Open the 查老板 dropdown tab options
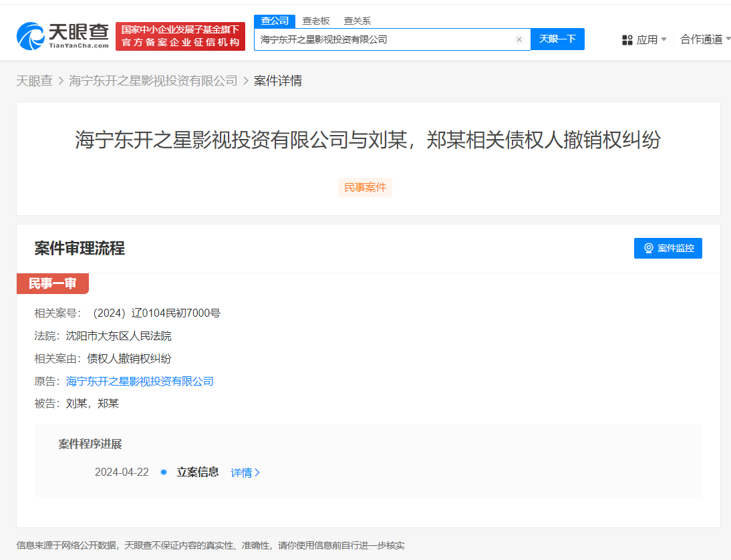This screenshot has height=560, width=731. point(315,21)
